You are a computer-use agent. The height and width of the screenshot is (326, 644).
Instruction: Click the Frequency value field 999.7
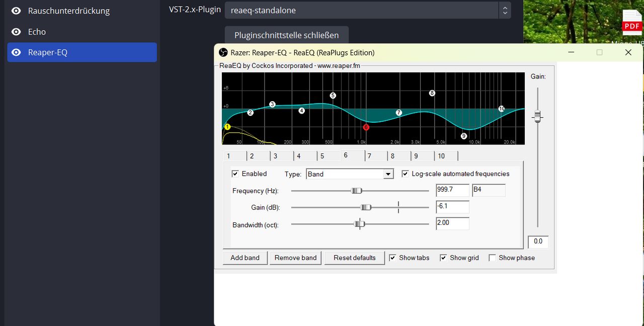click(x=452, y=190)
